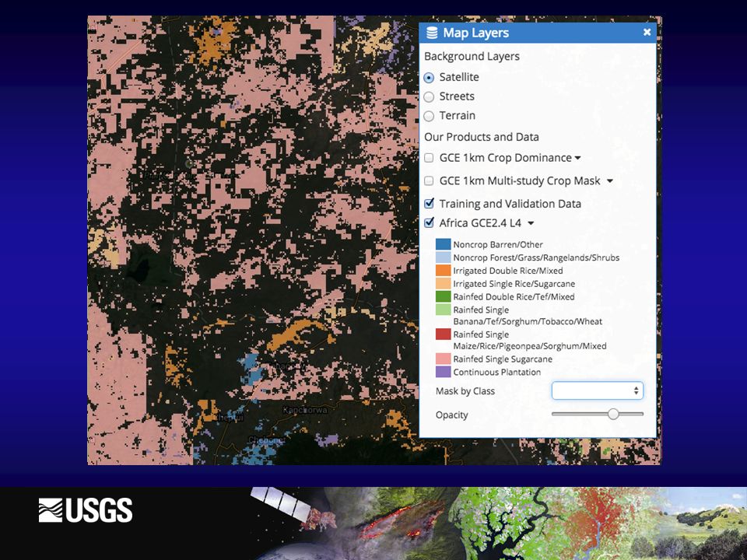Viewport: 747px width, 560px height.
Task: Select the Satellite background radio button
Action: point(429,78)
